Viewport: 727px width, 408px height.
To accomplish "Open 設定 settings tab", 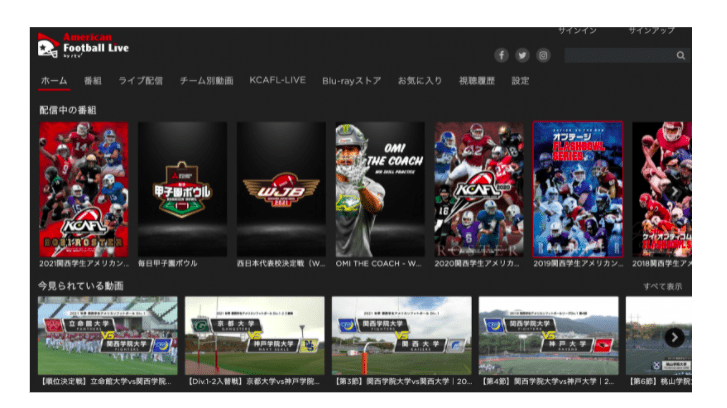I will [520, 81].
